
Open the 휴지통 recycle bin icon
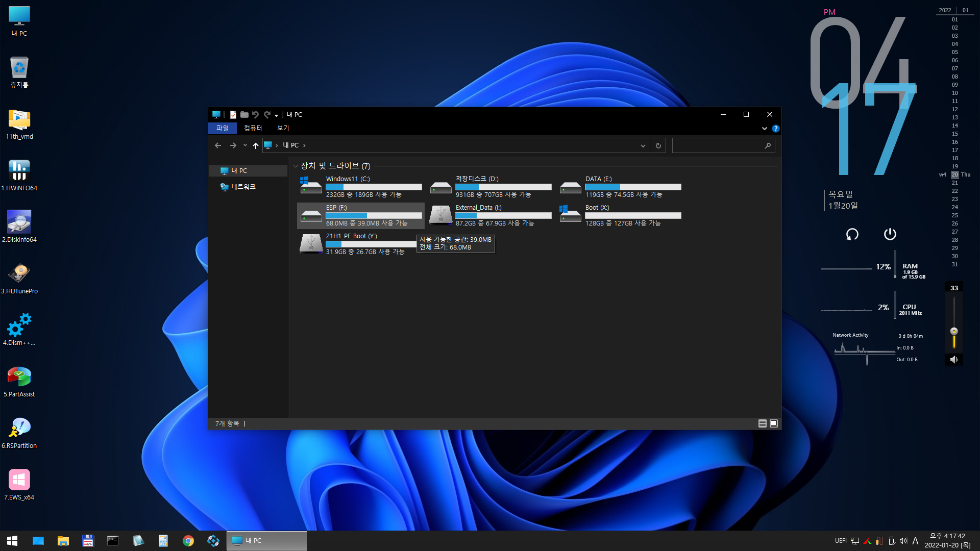pos(19,72)
